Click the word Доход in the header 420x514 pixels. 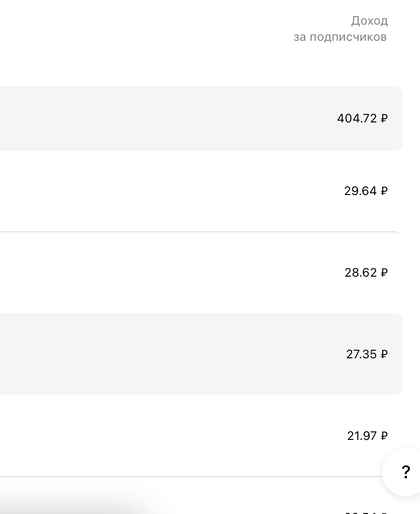pos(370,21)
